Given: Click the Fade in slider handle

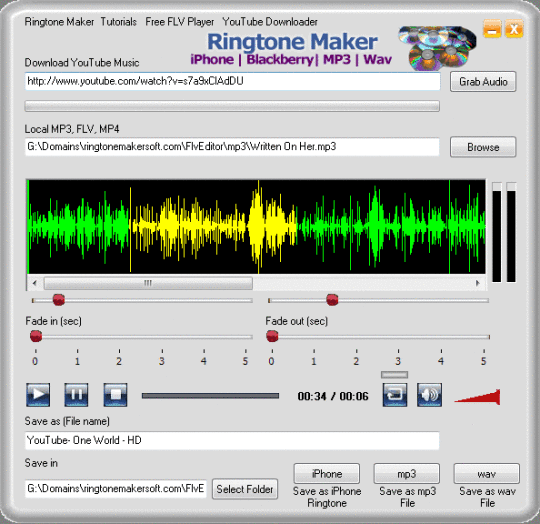Looking at the screenshot, I should (x=36, y=336).
